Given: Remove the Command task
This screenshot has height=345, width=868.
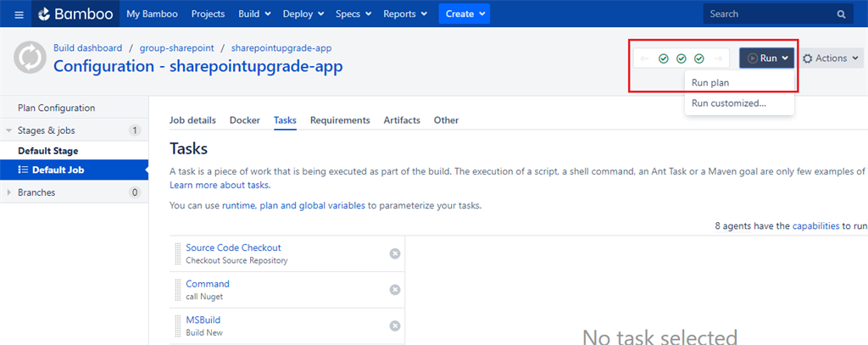Looking at the screenshot, I should tap(395, 290).
